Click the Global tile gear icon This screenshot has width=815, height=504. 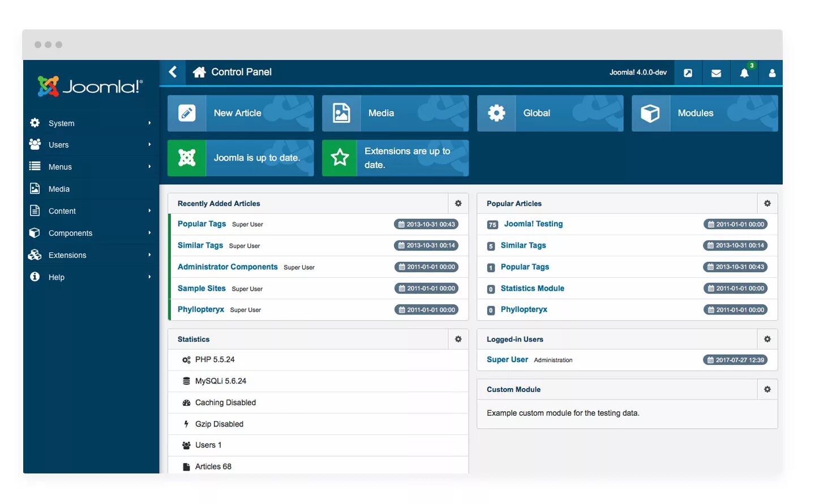496,113
